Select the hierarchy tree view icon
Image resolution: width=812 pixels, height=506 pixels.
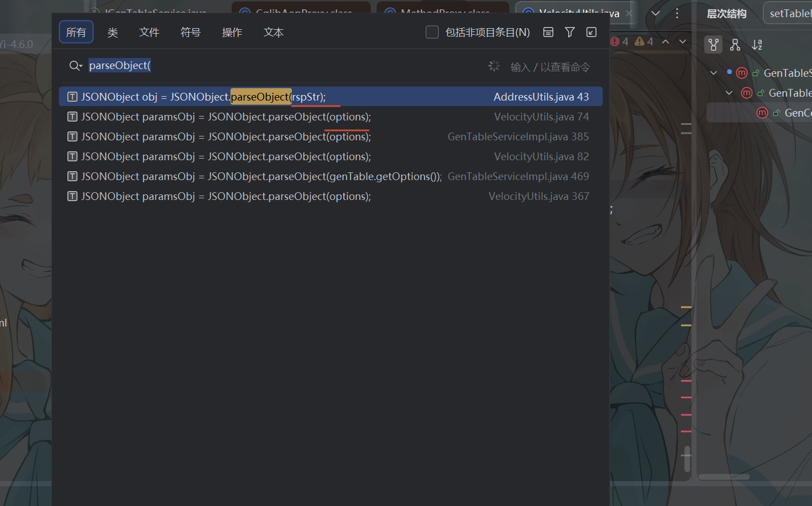714,45
